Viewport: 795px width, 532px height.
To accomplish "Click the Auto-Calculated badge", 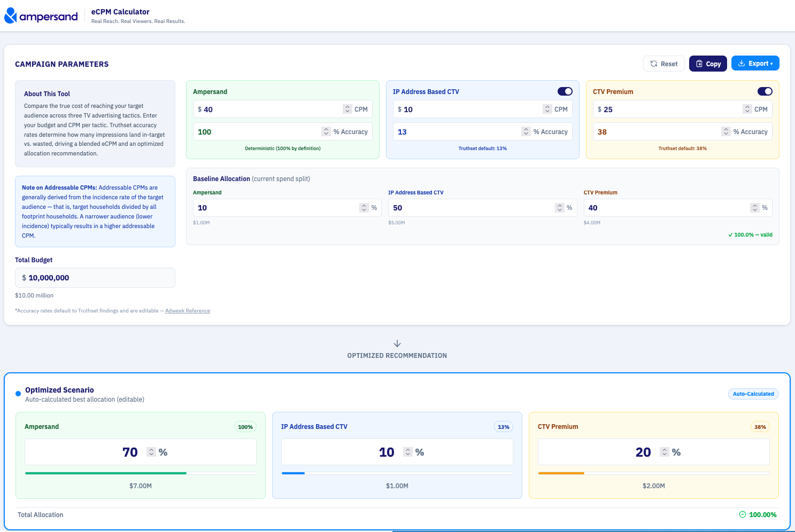I will coord(753,394).
